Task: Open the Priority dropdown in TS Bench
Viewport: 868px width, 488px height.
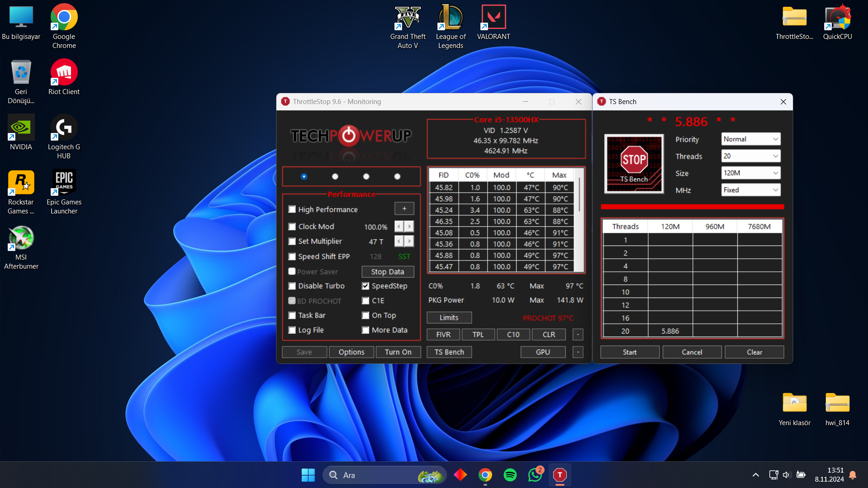Action: [x=751, y=139]
